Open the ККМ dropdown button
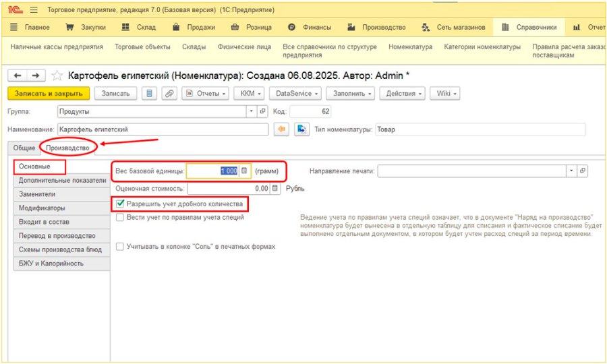Image resolution: width=607 pixels, height=364 pixels. [x=250, y=93]
